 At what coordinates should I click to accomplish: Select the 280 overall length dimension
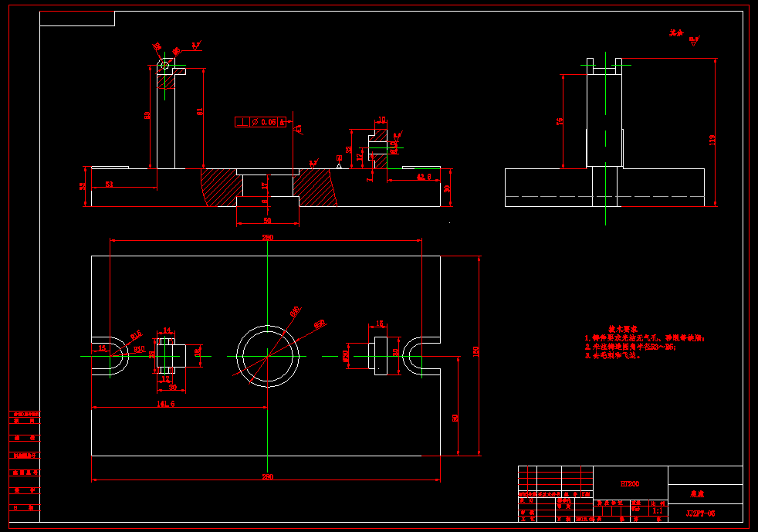[267, 477]
